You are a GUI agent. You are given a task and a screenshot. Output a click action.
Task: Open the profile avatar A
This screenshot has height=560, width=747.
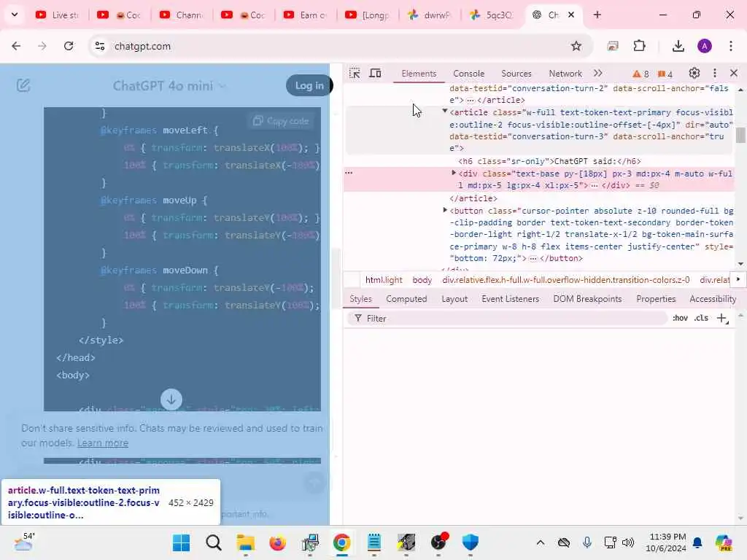pos(705,46)
